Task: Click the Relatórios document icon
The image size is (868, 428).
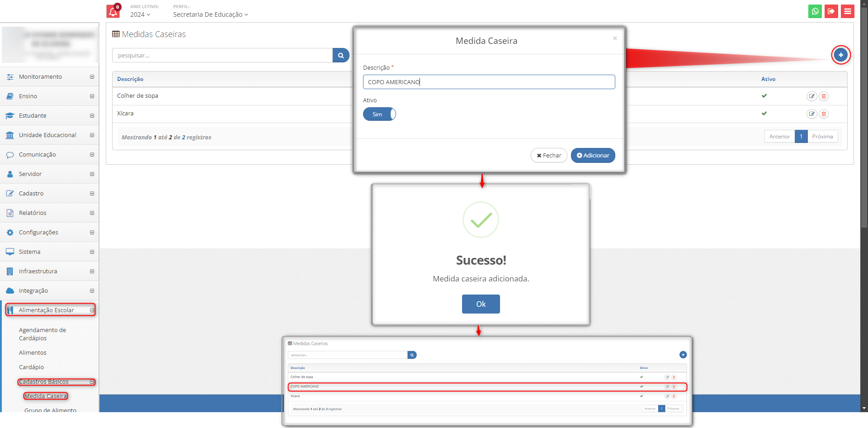Action: coord(10,213)
